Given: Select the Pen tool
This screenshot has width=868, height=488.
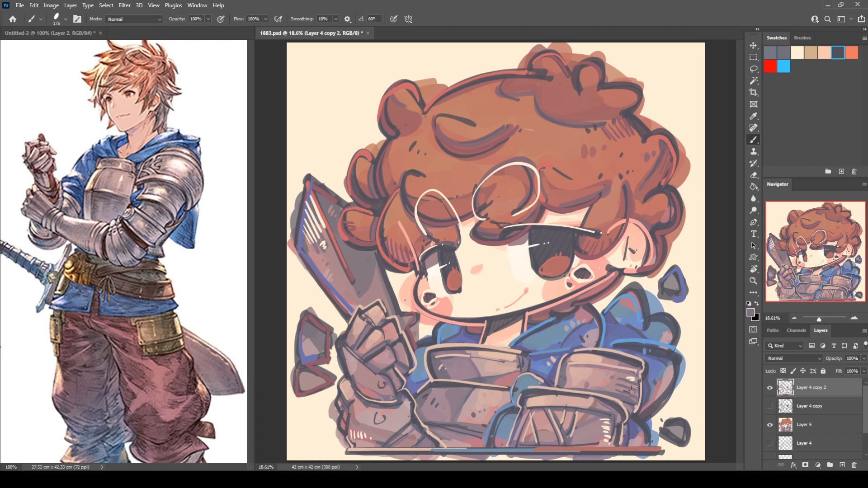Looking at the screenshot, I should 753,222.
